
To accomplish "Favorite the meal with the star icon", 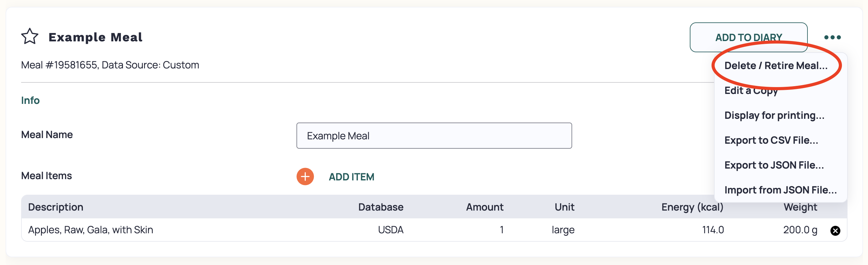I will (x=30, y=36).
